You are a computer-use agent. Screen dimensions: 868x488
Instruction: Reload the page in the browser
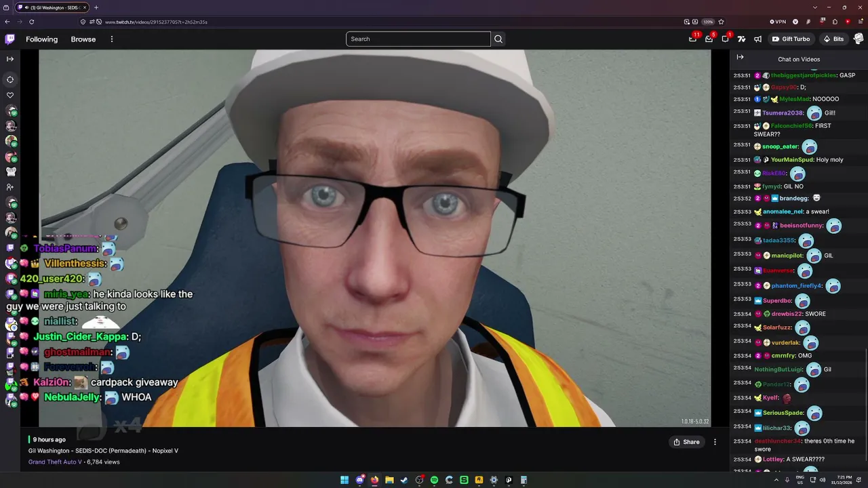(x=31, y=22)
